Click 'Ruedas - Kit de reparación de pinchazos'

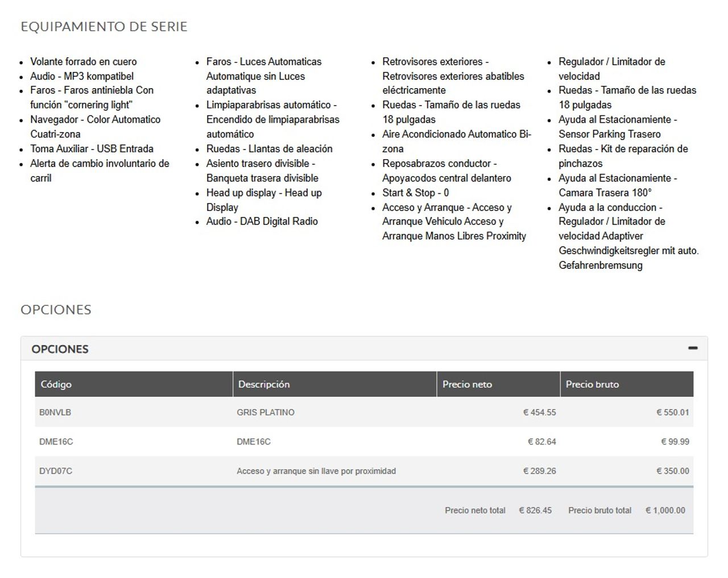(x=623, y=156)
